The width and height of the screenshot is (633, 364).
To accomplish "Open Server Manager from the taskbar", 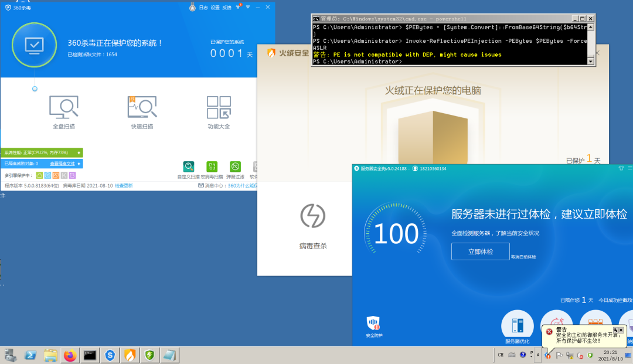I will tap(11, 356).
